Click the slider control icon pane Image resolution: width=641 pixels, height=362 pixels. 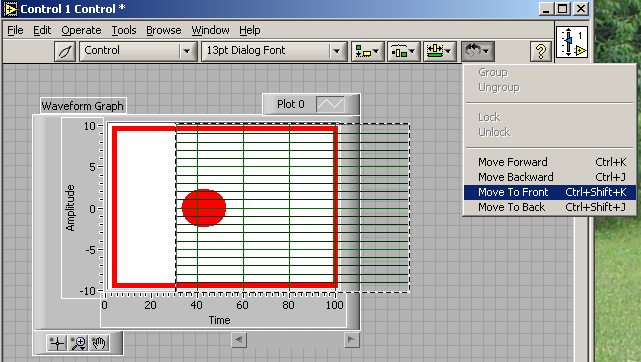[x=572, y=42]
